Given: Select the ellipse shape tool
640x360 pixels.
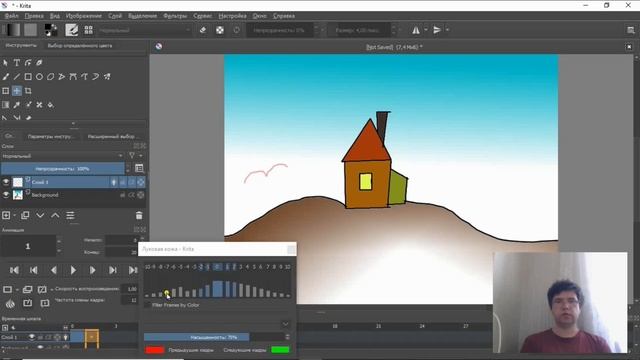Looking at the screenshot, I should (39, 77).
